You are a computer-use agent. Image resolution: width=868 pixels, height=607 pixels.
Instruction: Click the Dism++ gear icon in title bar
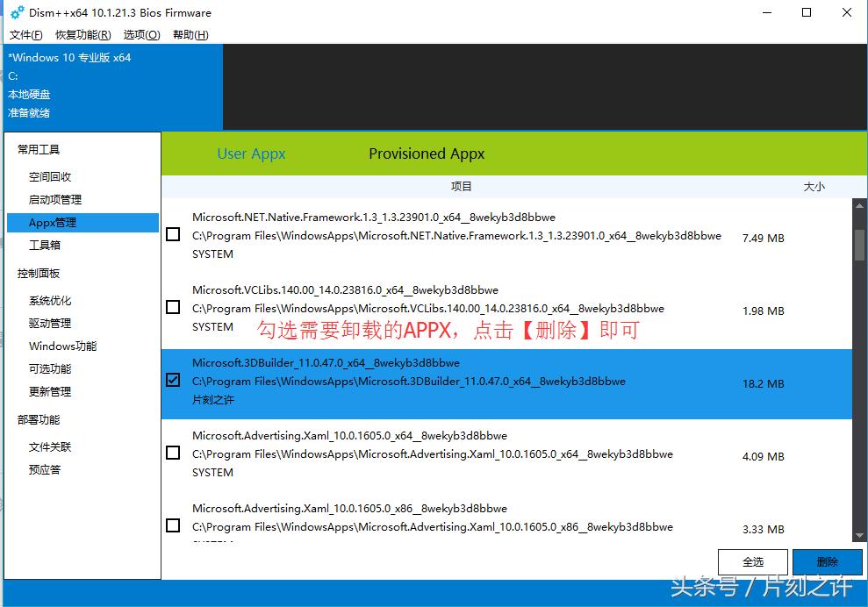tap(18, 12)
